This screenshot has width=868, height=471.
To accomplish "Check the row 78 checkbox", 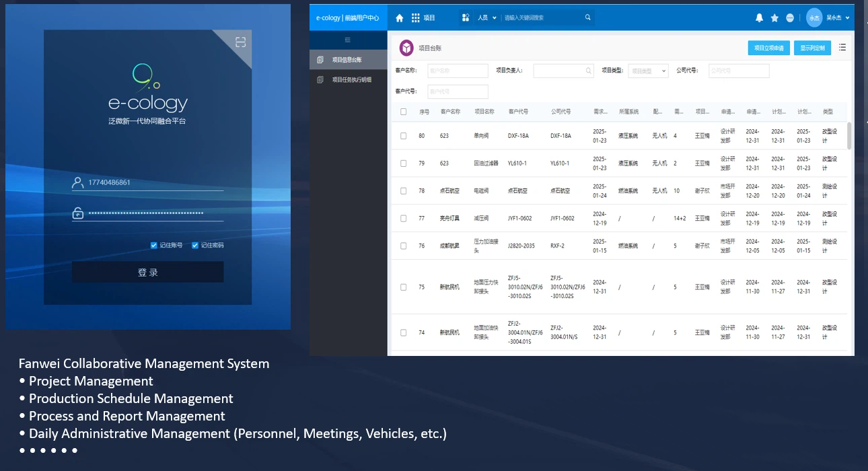I will (x=404, y=191).
